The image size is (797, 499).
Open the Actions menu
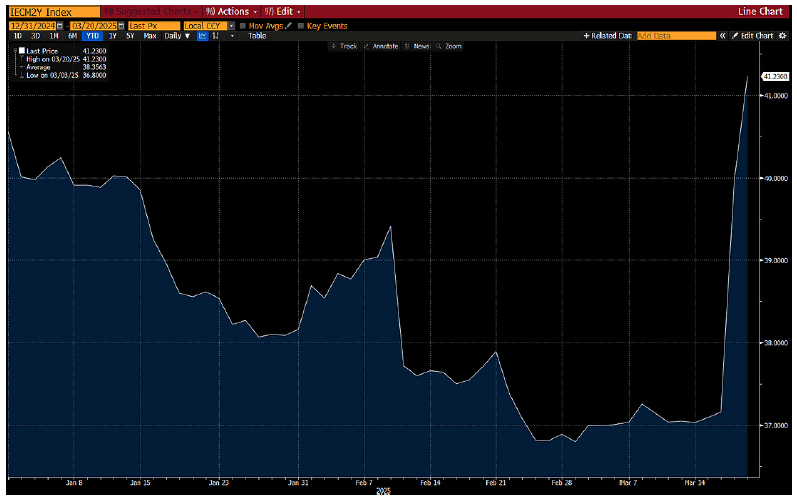pyautogui.click(x=228, y=12)
